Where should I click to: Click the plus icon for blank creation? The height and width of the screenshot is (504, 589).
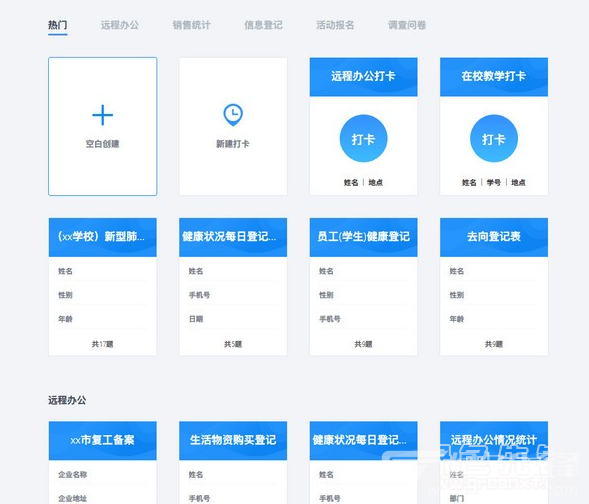pos(103,115)
